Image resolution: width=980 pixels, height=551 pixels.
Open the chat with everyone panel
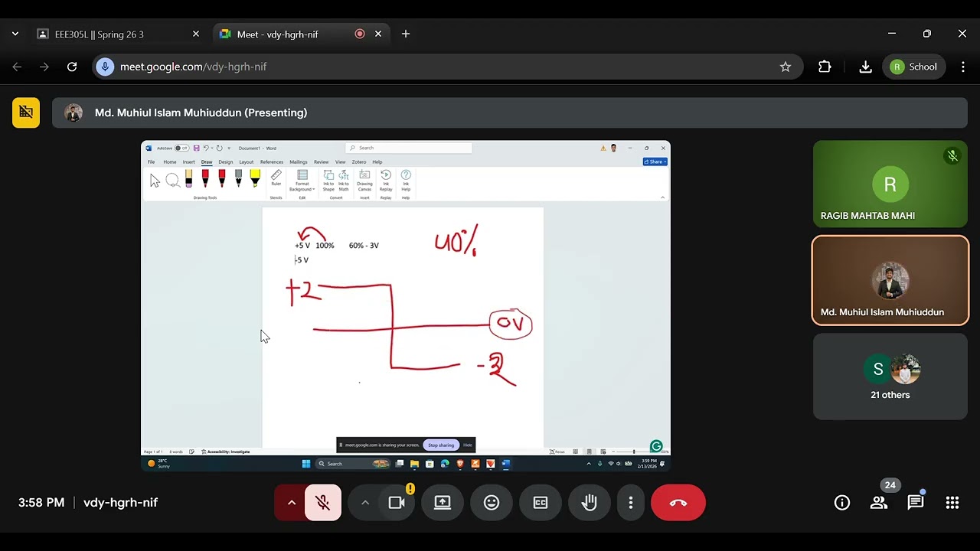pyautogui.click(x=916, y=503)
